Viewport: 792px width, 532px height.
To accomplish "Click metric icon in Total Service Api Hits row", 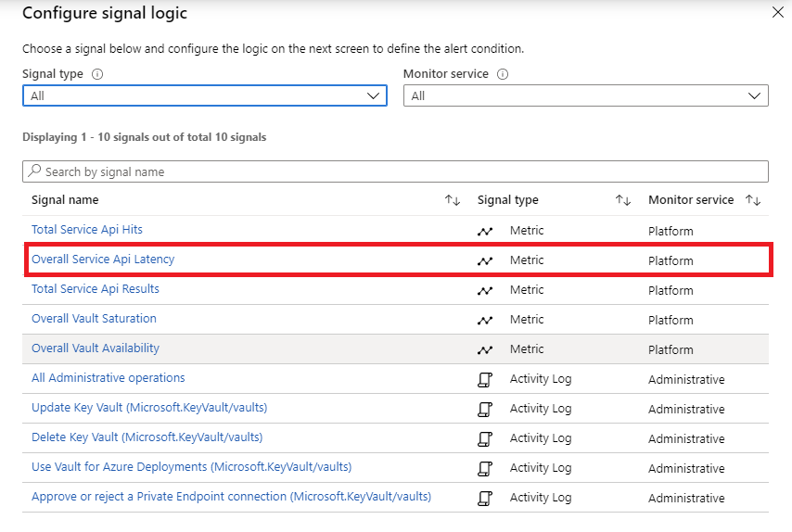I will tap(485, 231).
